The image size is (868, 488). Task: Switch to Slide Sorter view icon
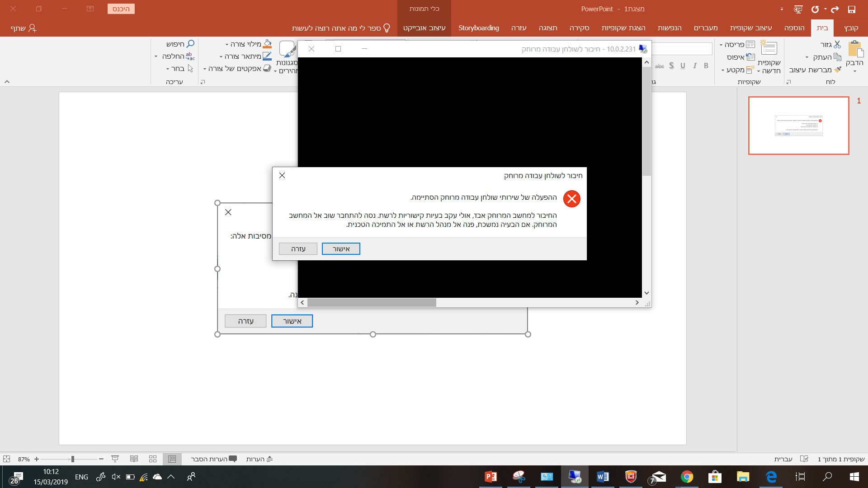click(153, 459)
